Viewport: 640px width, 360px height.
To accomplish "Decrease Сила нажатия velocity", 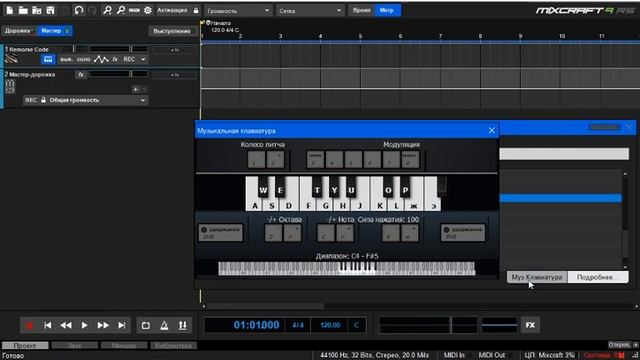I will point(391,233).
